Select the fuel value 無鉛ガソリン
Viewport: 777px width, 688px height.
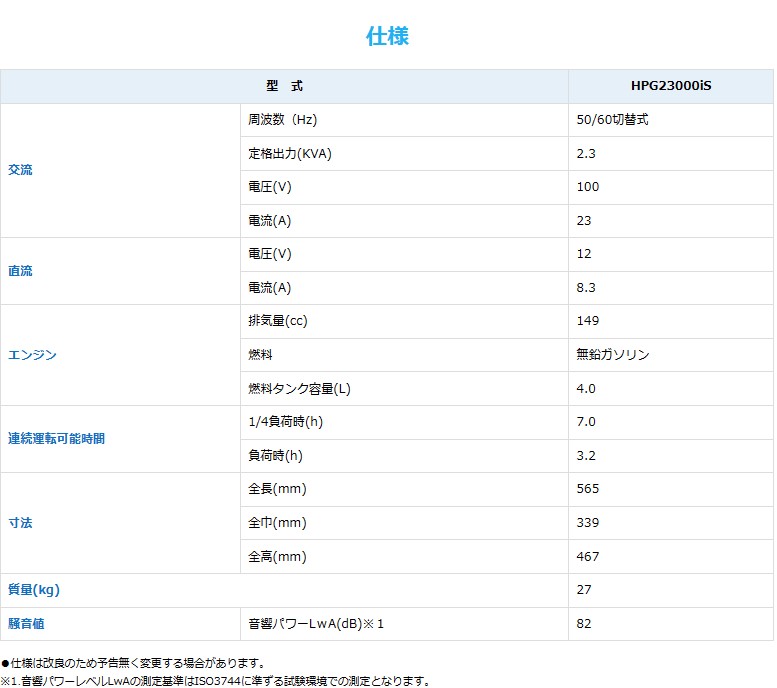(x=613, y=354)
